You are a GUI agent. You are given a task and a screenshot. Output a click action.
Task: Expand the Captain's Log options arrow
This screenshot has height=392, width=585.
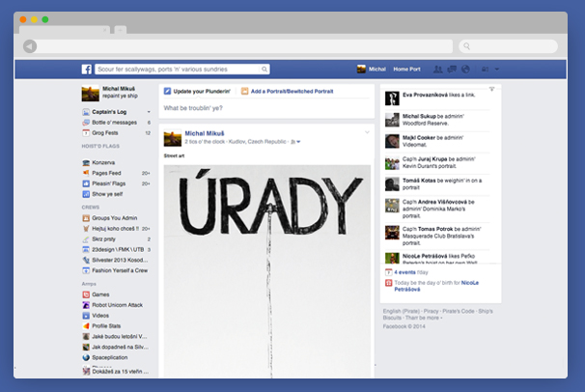(x=148, y=113)
